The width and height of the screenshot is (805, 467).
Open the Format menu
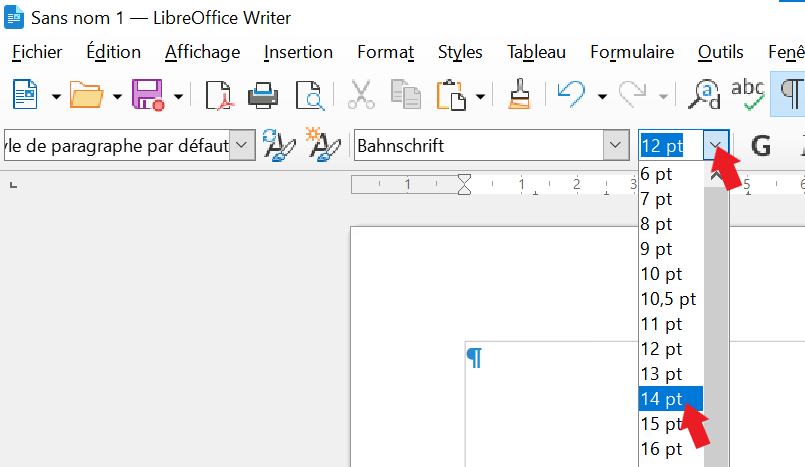pyautogui.click(x=385, y=52)
